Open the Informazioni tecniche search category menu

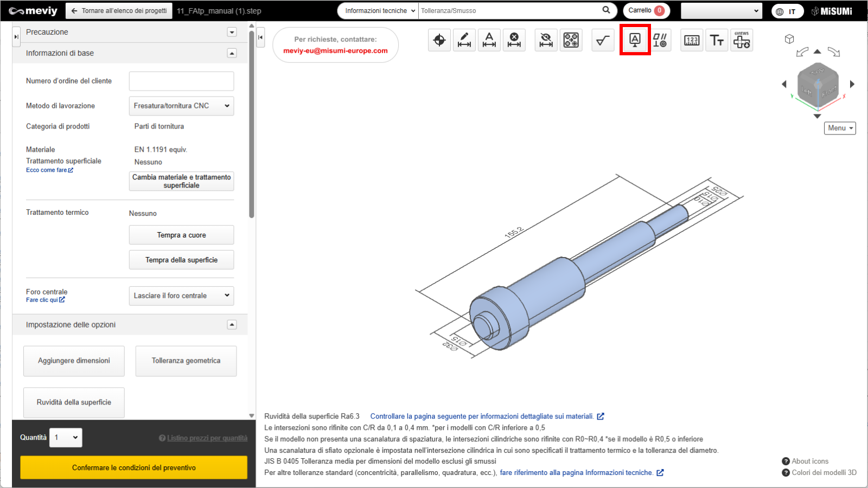pyautogui.click(x=379, y=11)
